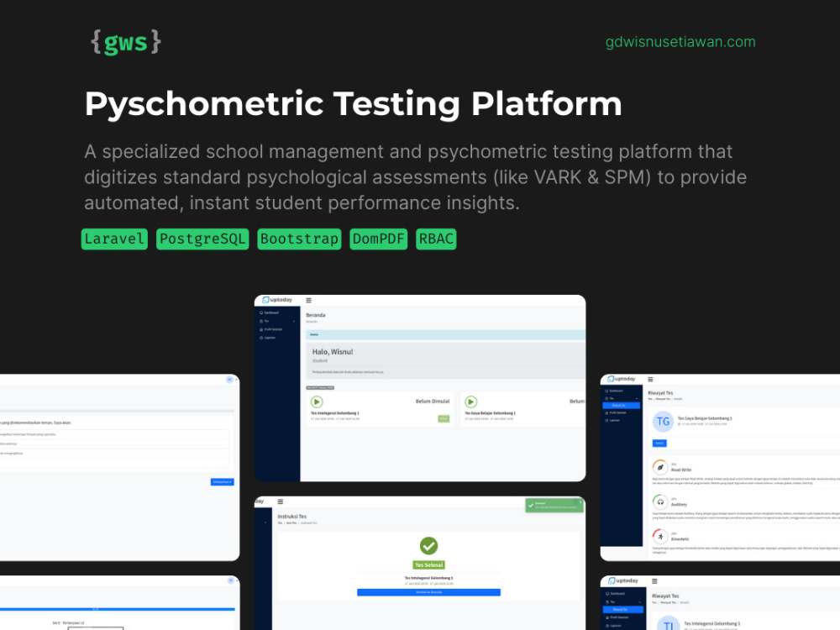Open Profil Sekolah in Beranda screenshot sidebar
This screenshot has width=840, height=630.
[271, 329]
